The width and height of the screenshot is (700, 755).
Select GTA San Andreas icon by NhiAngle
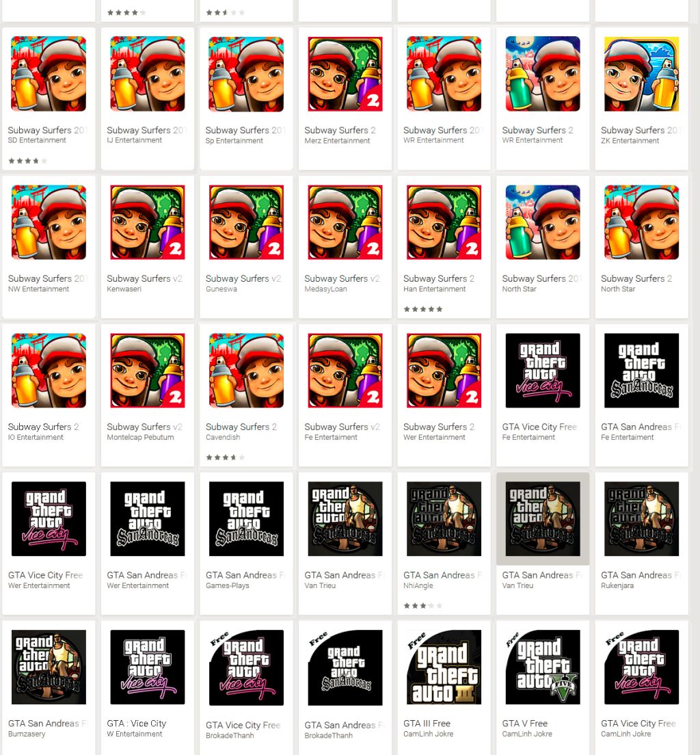click(x=444, y=518)
